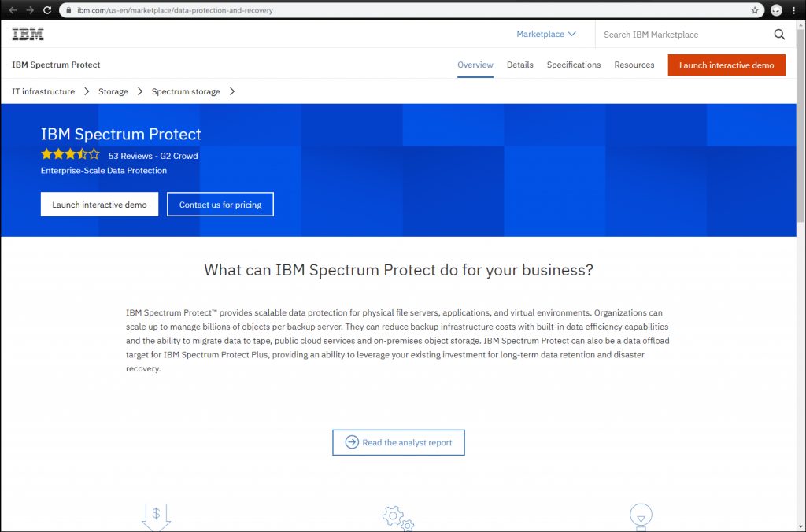This screenshot has height=532, width=806.
Task: Switch to the Specifications tab
Action: 574,65
